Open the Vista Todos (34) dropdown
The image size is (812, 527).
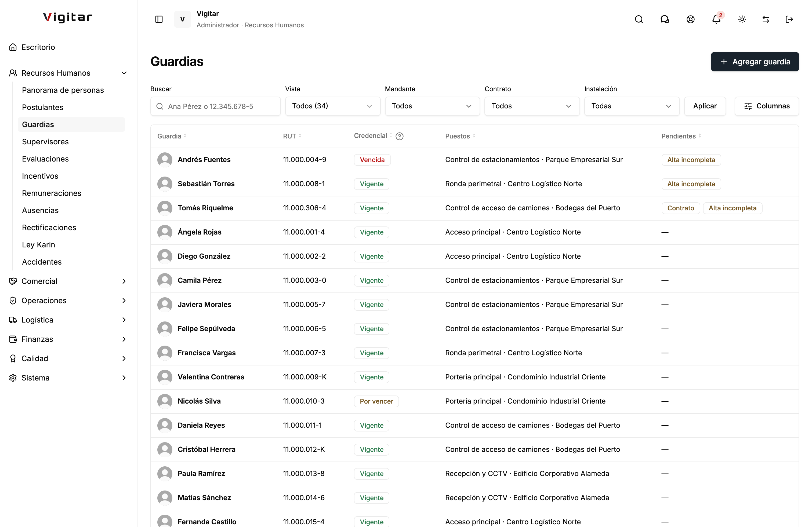coord(333,106)
